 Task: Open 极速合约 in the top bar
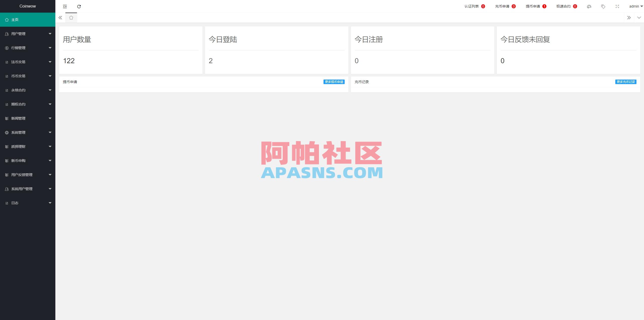pos(567,6)
